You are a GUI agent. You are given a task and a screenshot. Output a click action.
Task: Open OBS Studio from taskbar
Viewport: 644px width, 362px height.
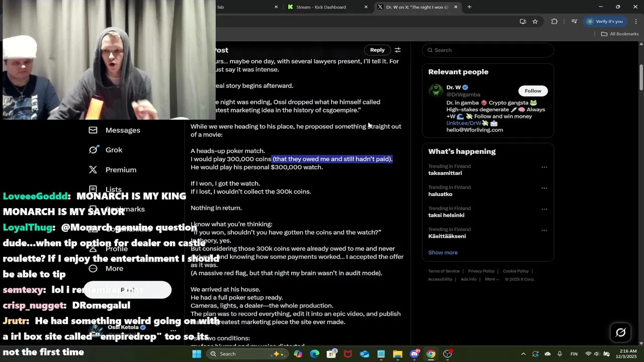(x=447, y=354)
